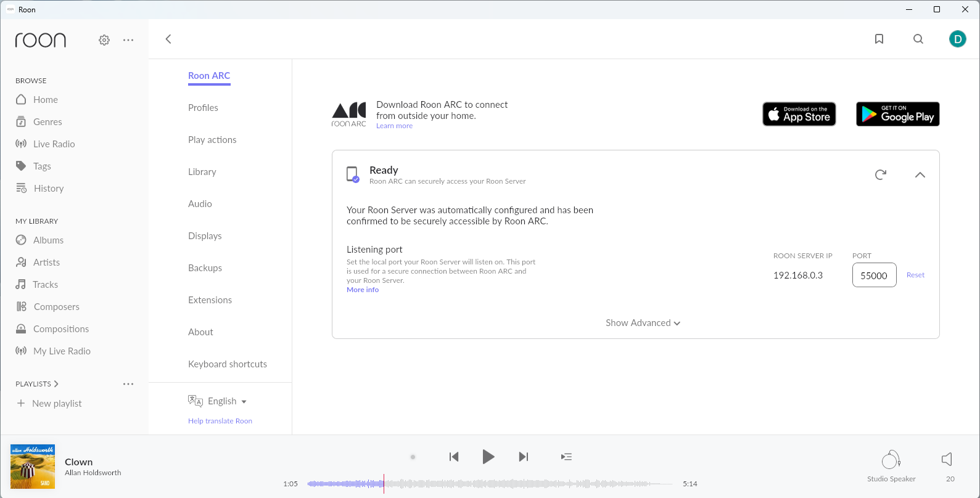The height and width of the screenshot is (498, 980).
Task: Select the Keyboard shortcuts settings tab
Action: (228, 364)
